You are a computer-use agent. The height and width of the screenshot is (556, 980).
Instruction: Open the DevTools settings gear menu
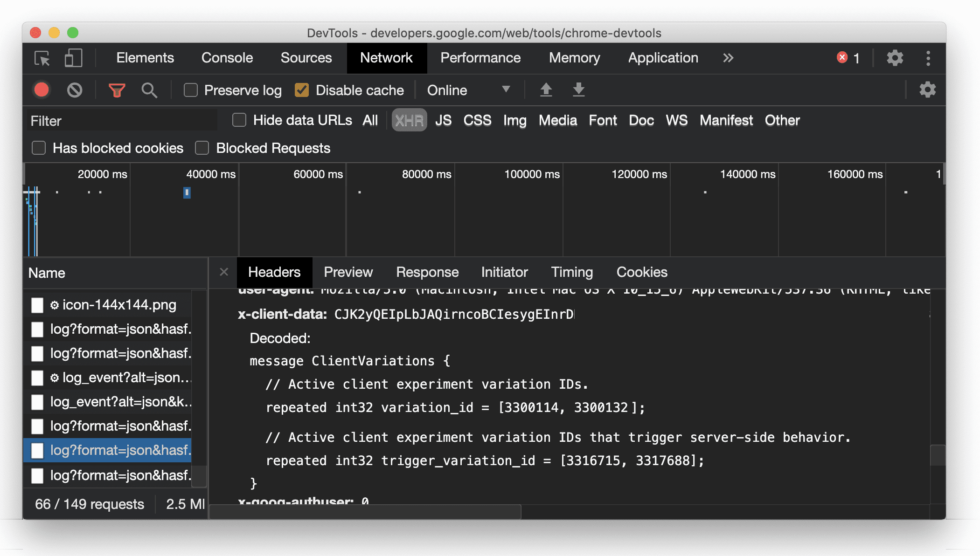(895, 58)
